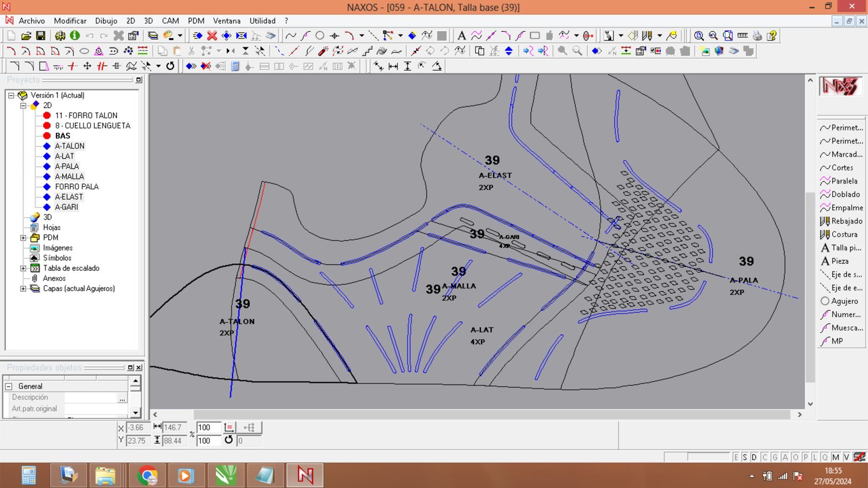Click the Save (floppy disk) icon
Image resolution: width=868 pixels, height=488 pixels.
(41, 36)
